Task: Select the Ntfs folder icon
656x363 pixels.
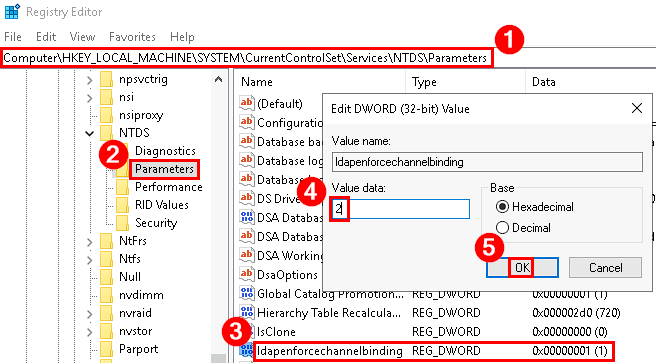Action: (x=107, y=259)
